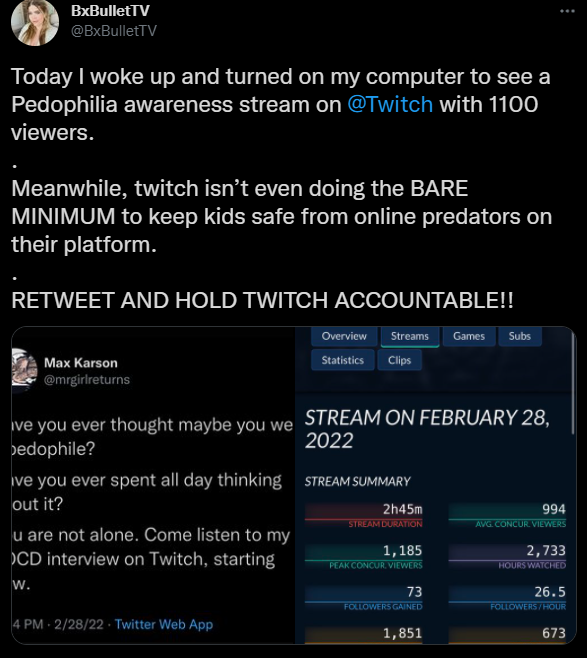Follow the @Twitch mention link

(x=390, y=104)
